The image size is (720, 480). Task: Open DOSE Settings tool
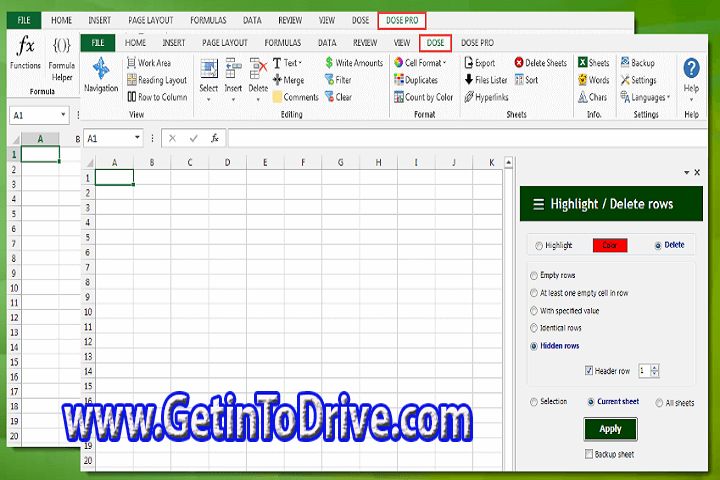pos(638,80)
